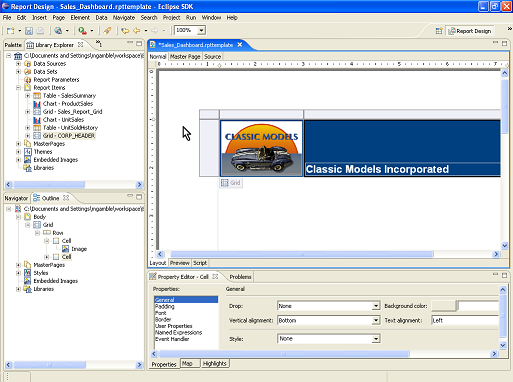This screenshot has width=513, height=382.
Task: Switch to Master Page editor tab
Action: [x=185, y=56]
